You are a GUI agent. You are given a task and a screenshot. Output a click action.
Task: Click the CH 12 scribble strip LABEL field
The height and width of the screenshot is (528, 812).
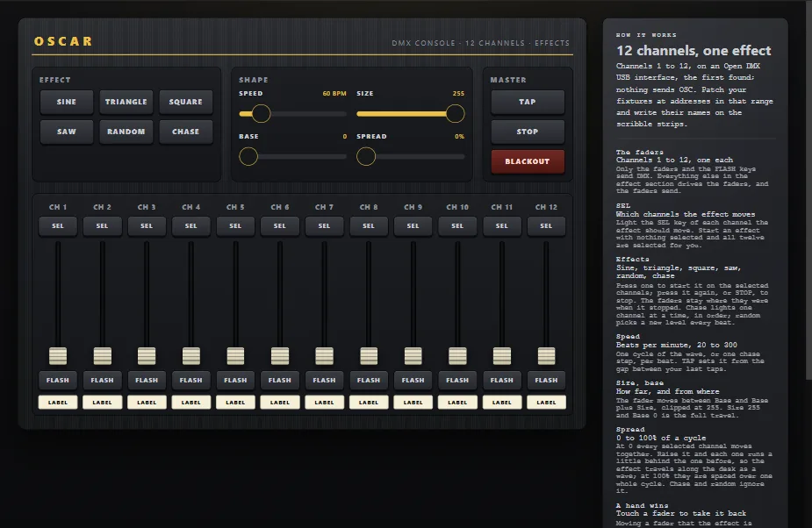(x=546, y=403)
